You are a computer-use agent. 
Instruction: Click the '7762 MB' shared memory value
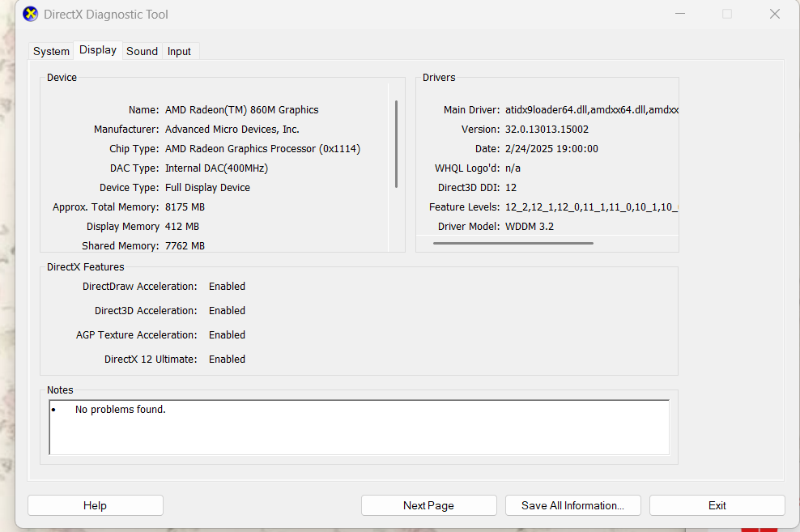click(185, 246)
